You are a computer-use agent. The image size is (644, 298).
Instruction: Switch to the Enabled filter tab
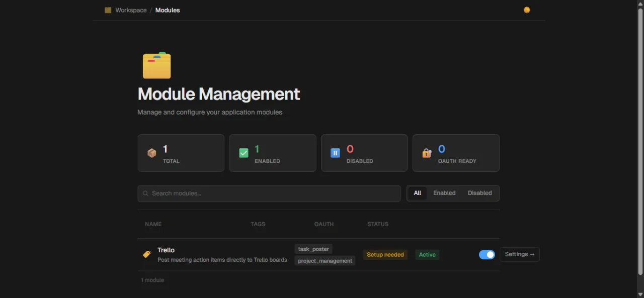coord(444,193)
